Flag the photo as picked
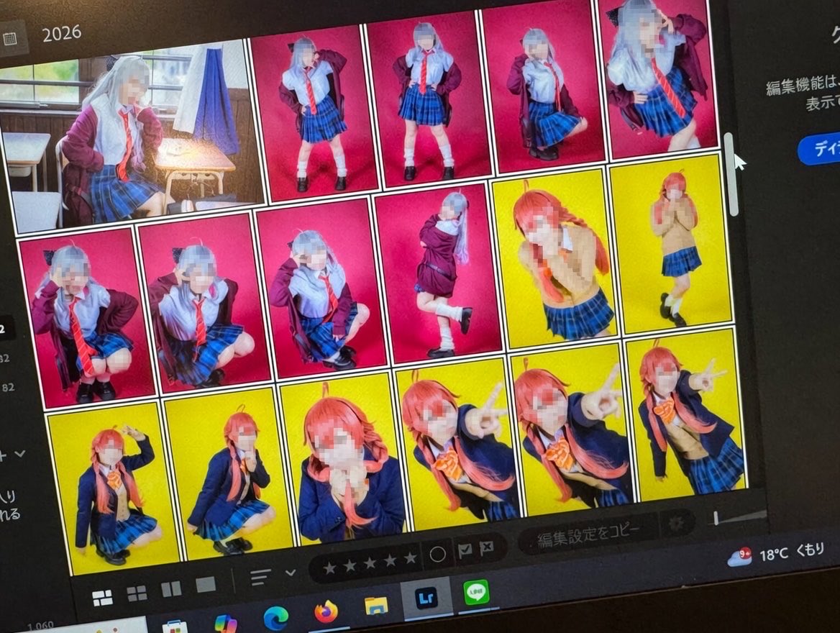Viewport: 840px width, 633px height. point(464,550)
